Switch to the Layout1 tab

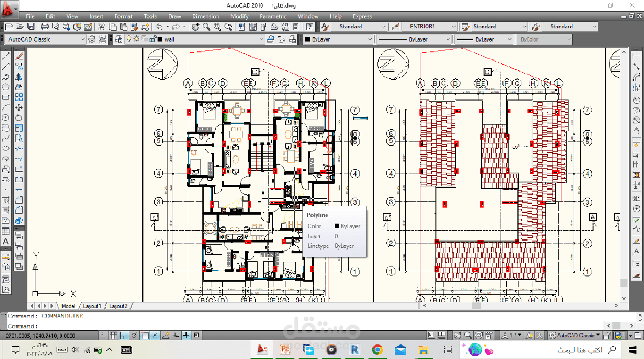pyautogui.click(x=92, y=306)
